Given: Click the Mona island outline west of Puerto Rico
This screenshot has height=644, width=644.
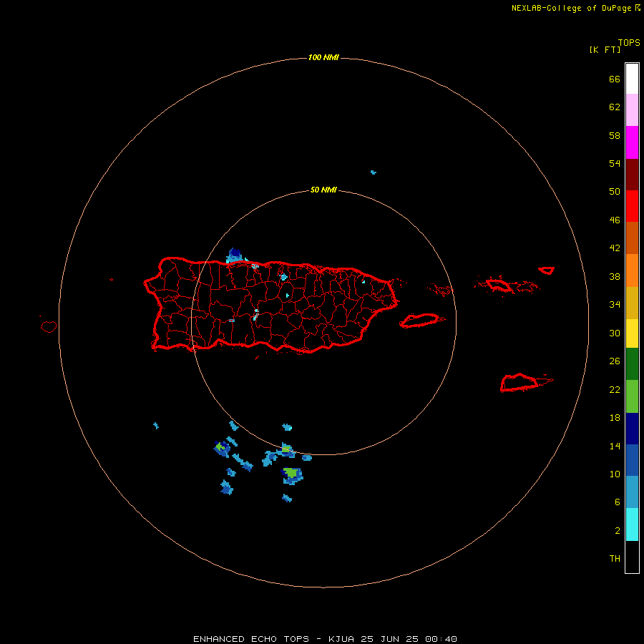Looking at the screenshot, I should click(x=49, y=326).
